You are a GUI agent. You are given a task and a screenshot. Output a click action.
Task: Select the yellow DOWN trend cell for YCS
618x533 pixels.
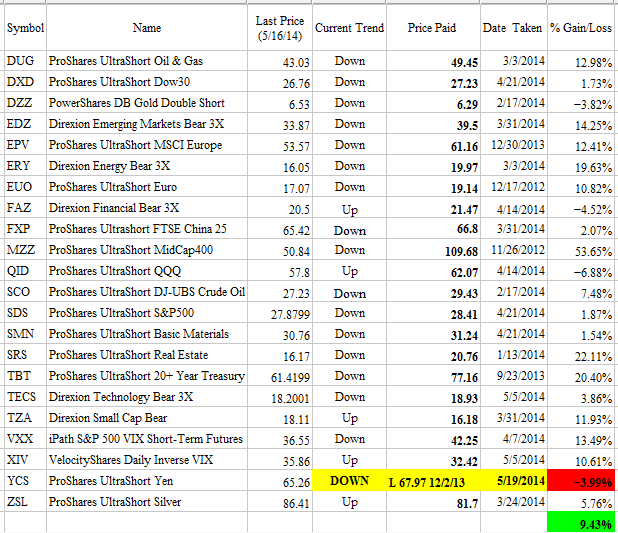tap(349, 481)
